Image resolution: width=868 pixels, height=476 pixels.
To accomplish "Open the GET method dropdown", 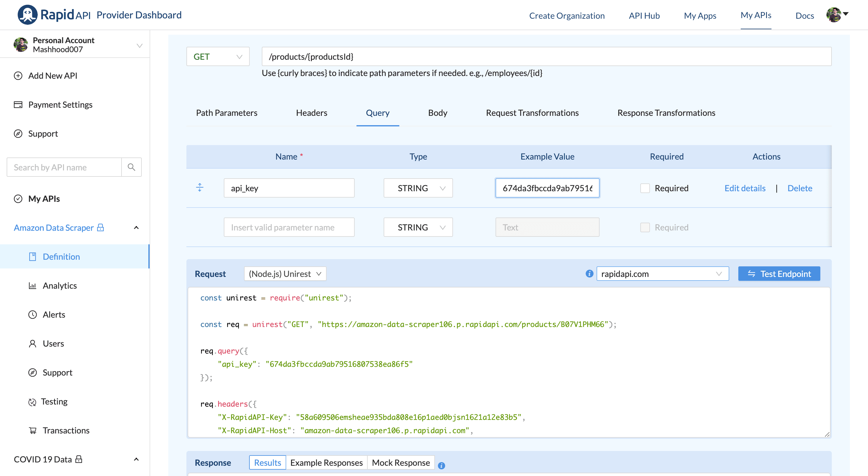I will (x=218, y=56).
